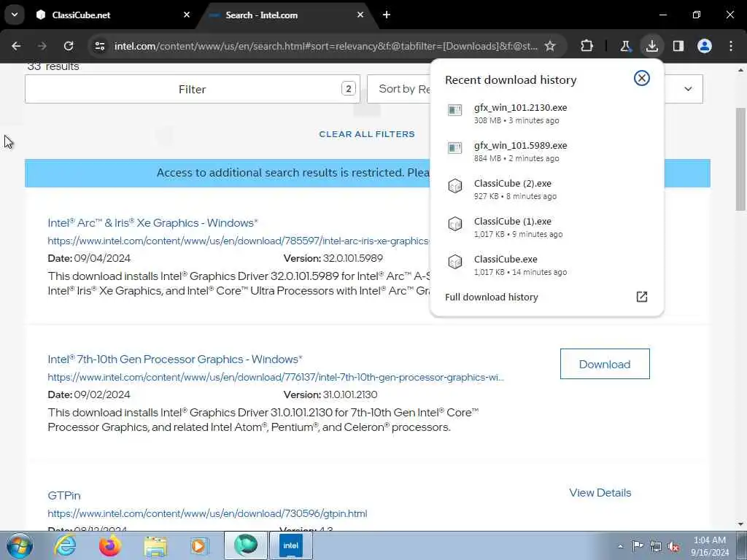Expand the Sort by dropdown chevron

coord(688,89)
